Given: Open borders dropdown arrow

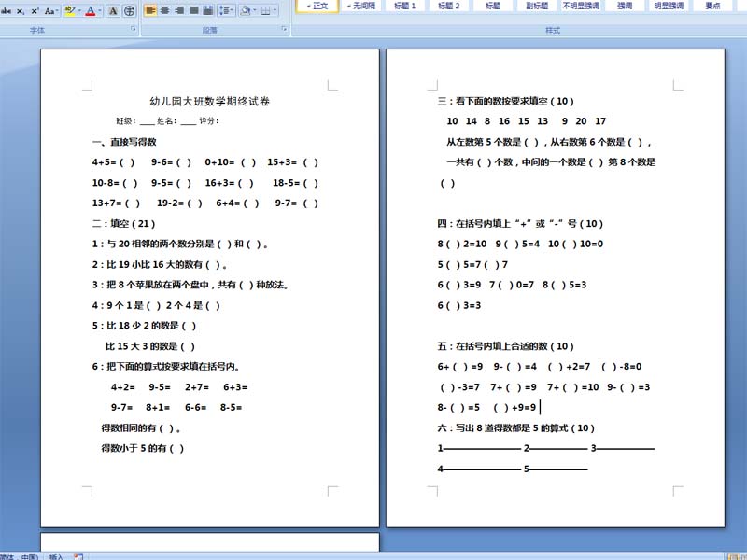Looking at the screenshot, I should [x=275, y=10].
